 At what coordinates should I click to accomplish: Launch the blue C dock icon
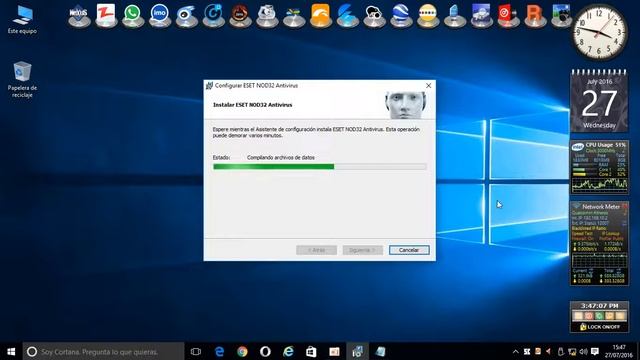click(x=213, y=16)
